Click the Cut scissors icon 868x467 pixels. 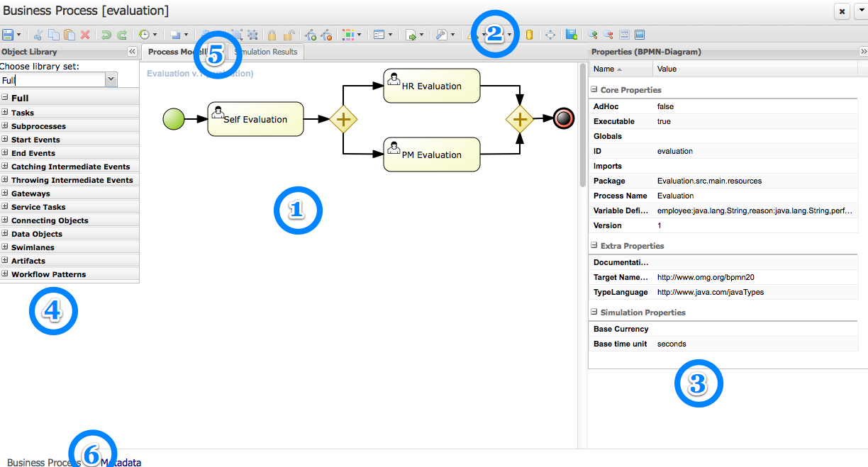coord(38,35)
